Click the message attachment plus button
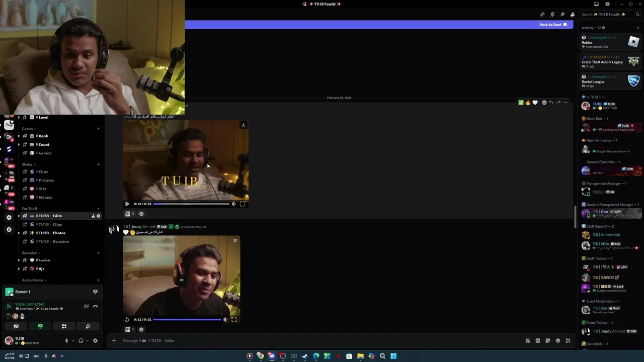 [114, 341]
